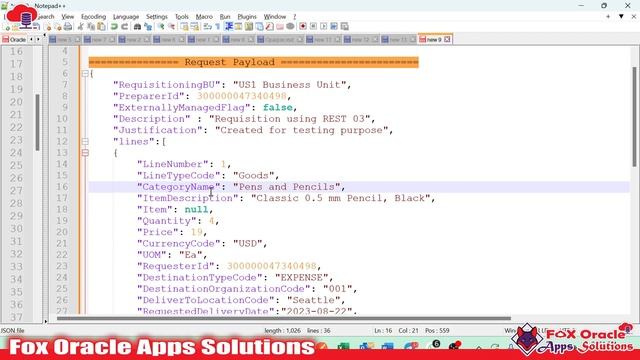The height and width of the screenshot is (360, 640).
Task: Open the Plugins menu
Action: point(247,17)
